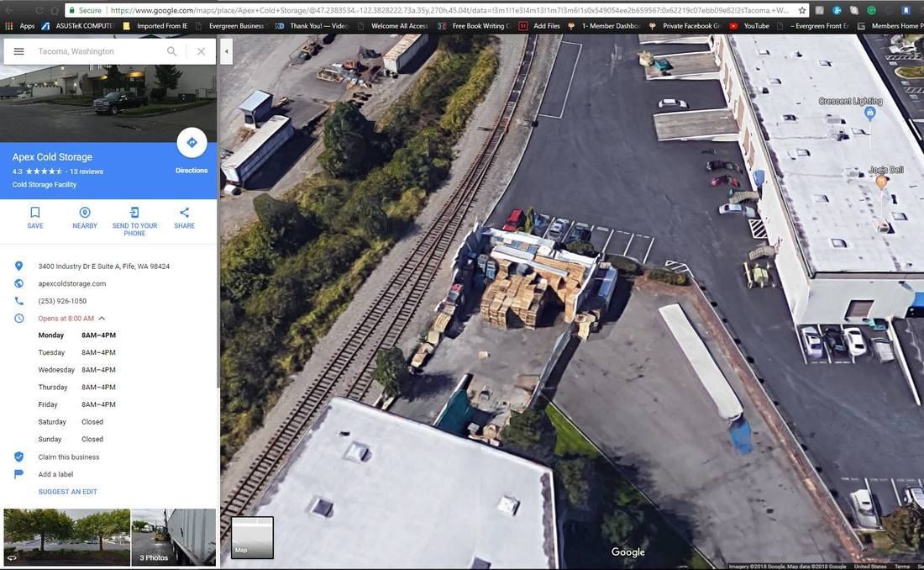Visit the apexcoldstorage.com website link

[71, 283]
